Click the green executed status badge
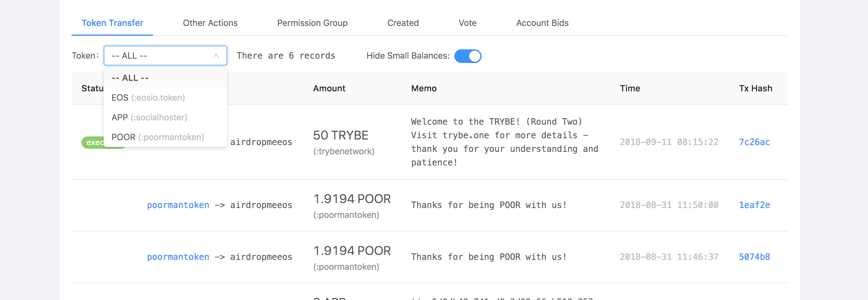 pos(92,143)
